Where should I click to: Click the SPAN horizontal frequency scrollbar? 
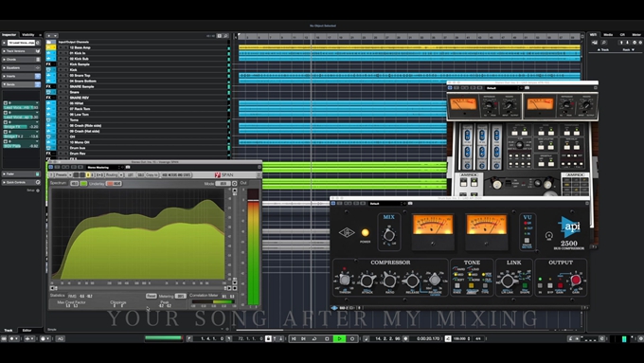(x=139, y=288)
